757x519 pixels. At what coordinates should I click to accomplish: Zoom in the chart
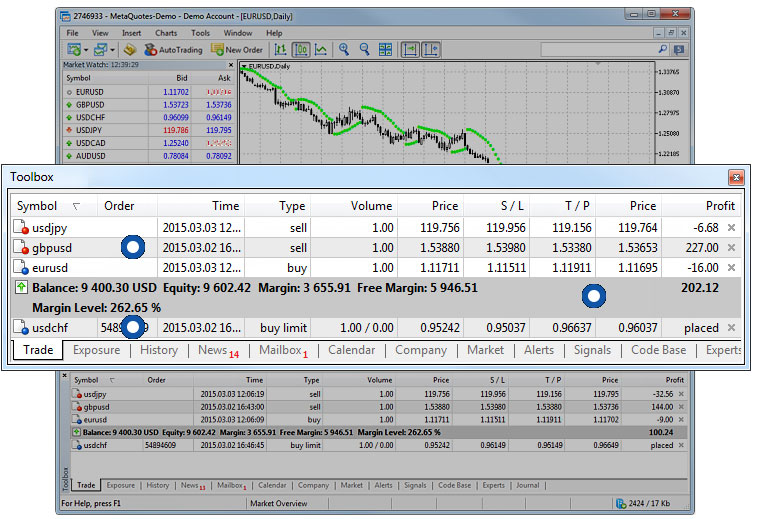(344, 49)
